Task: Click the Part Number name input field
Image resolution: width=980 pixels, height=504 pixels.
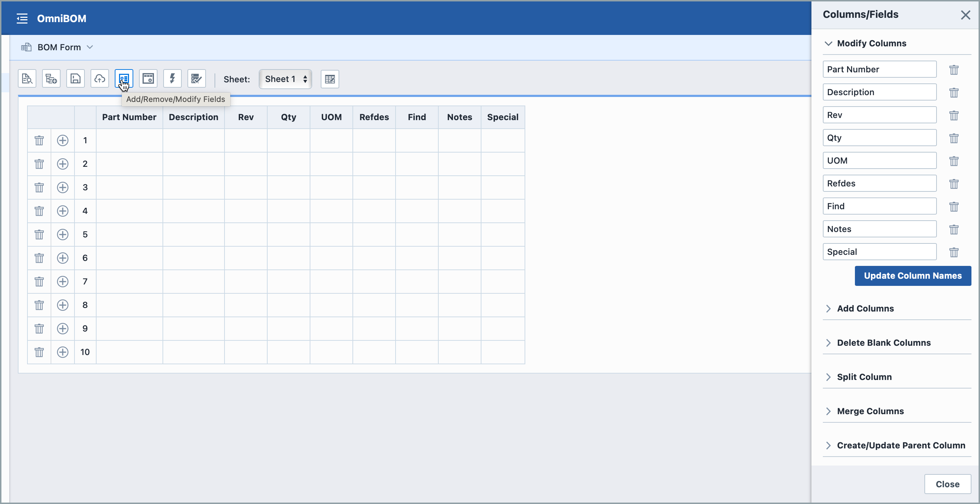Action: (x=879, y=69)
